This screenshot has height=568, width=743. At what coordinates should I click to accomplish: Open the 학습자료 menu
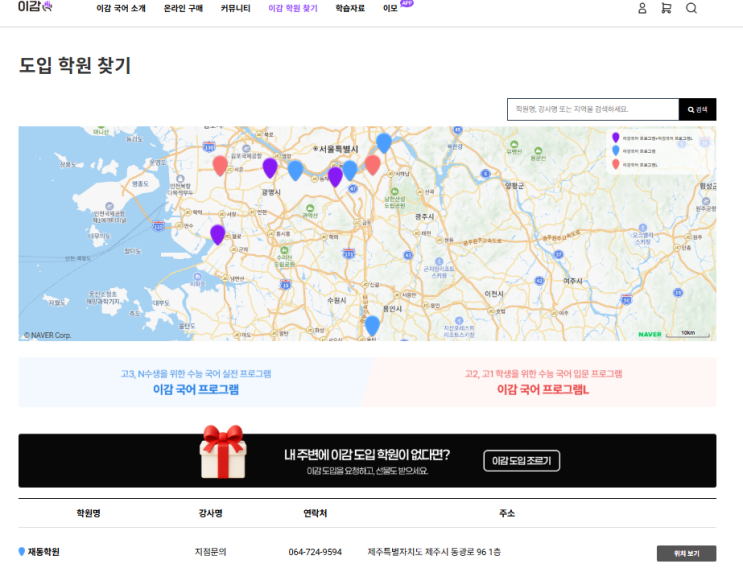point(350,9)
